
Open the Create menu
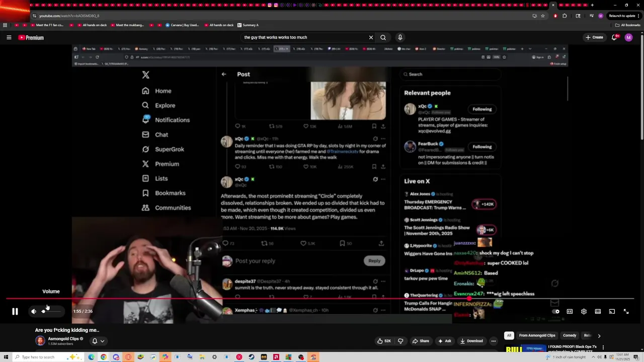pos(594,37)
